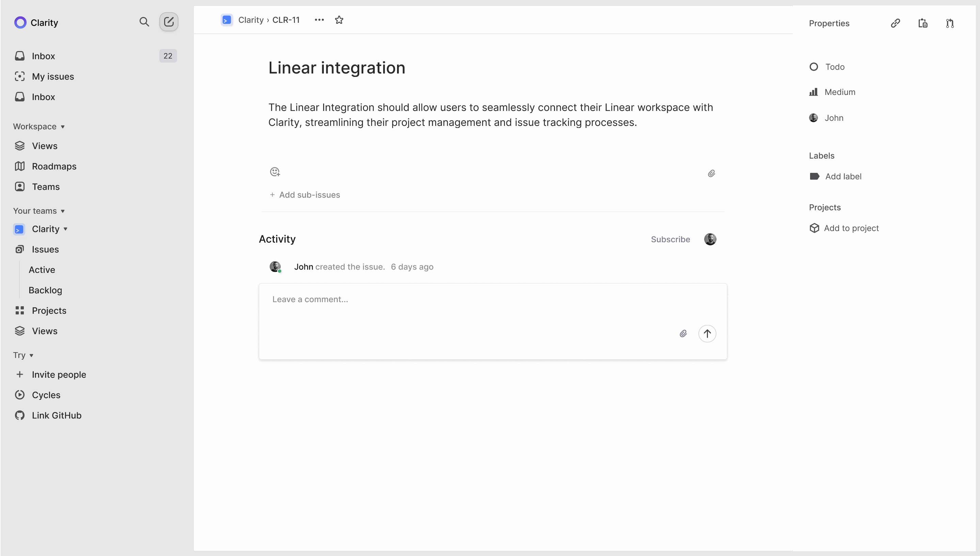This screenshot has width=980, height=556.
Task: Focus the Leave a comment field
Action: point(492,321)
